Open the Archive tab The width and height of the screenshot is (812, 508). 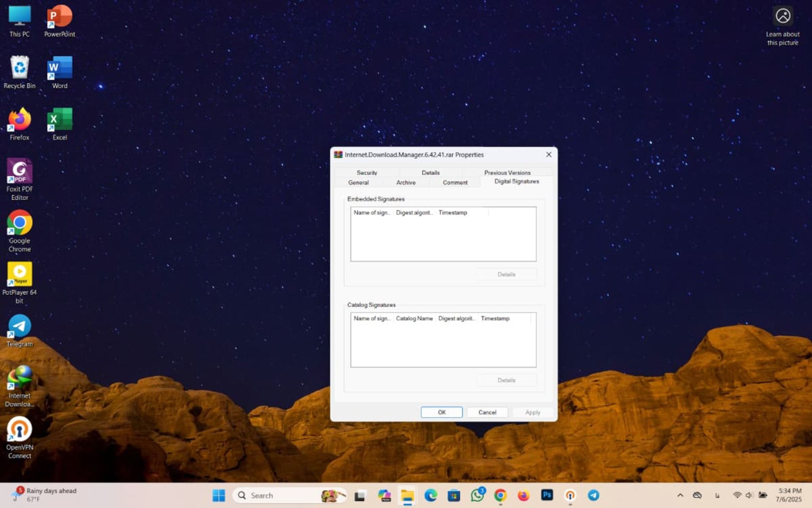pyautogui.click(x=405, y=182)
